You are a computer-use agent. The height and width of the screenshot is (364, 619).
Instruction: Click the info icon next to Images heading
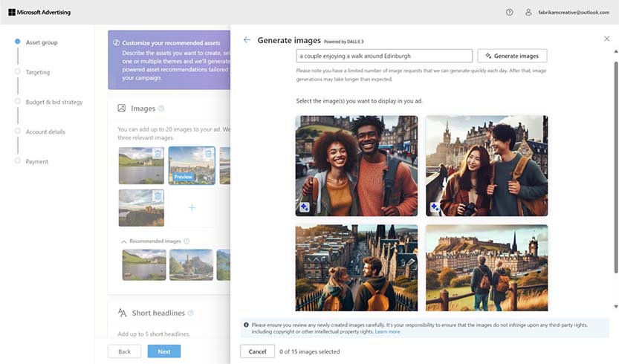point(161,108)
